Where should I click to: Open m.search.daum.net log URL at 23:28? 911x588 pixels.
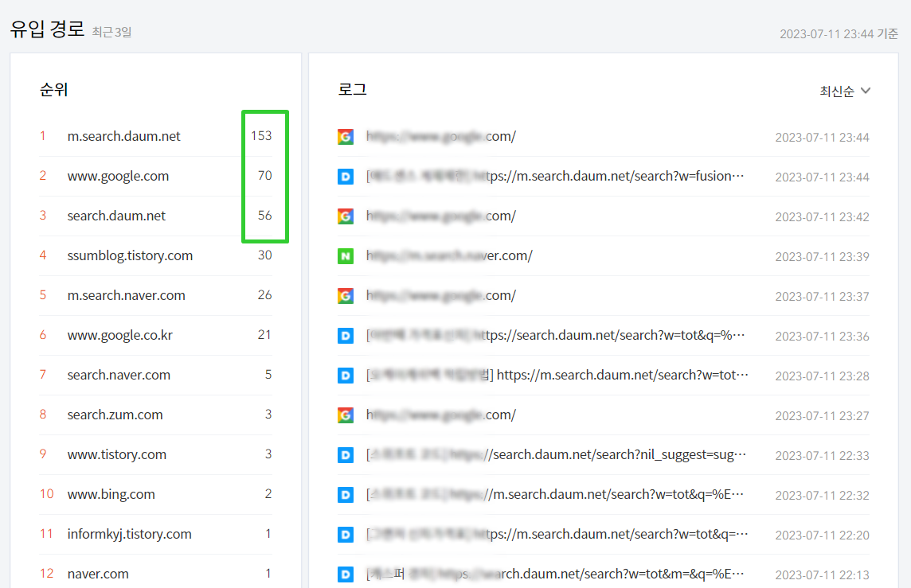click(x=557, y=375)
